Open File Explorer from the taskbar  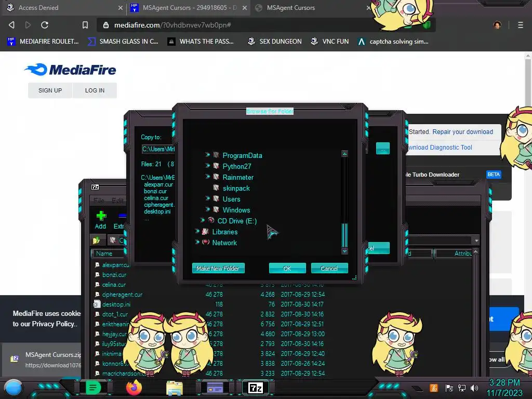click(175, 388)
